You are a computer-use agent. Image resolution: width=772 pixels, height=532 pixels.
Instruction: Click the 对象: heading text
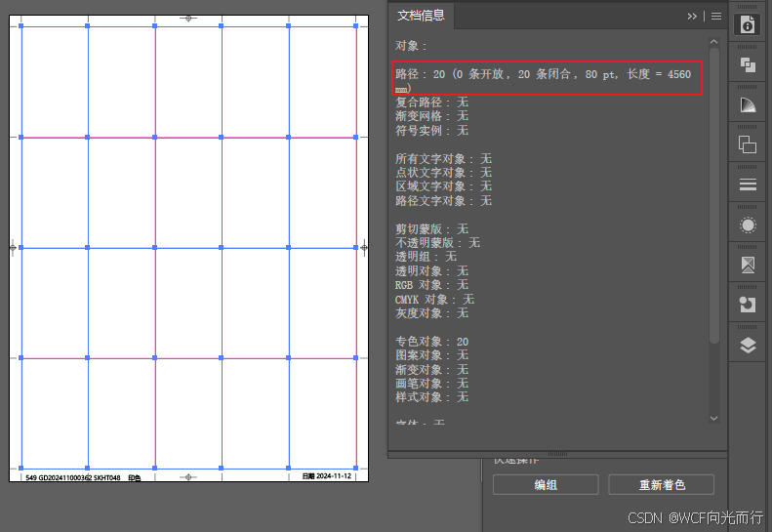411,46
